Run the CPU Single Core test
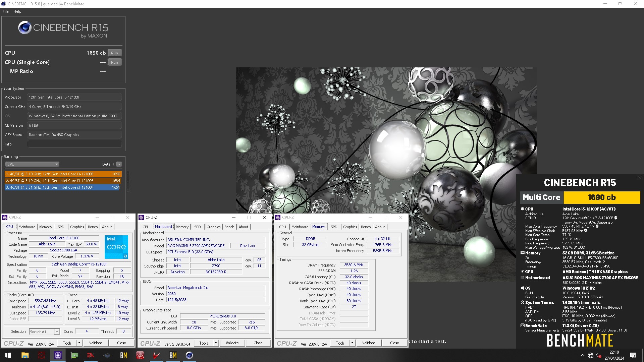Viewport: 644px width, 362px height. click(114, 62)
